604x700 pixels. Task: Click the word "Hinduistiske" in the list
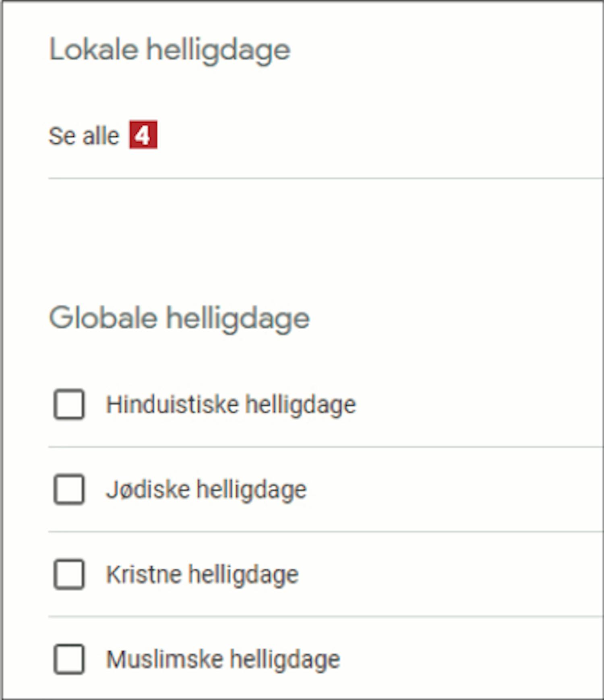[172, 404]
